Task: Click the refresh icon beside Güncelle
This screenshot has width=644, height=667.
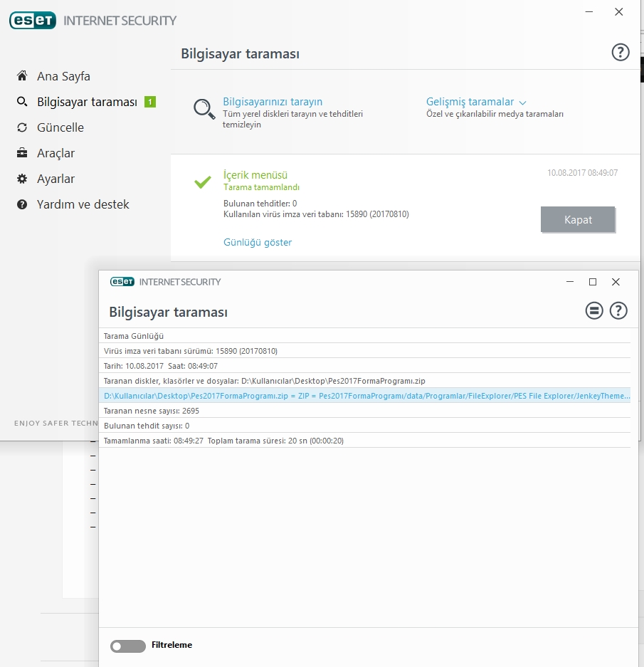Action: 22,127
